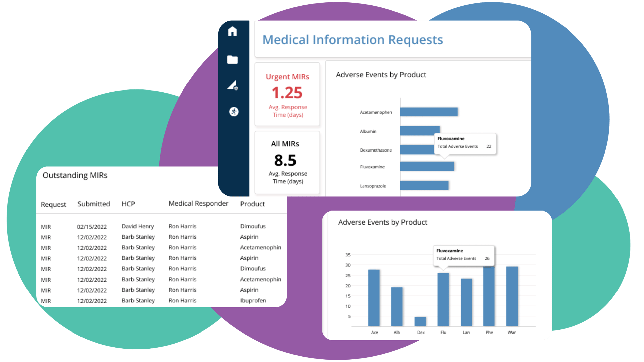Image resolution: width=644 pixels, height=362 pixels.
Task: Sort by the Submitted column header
Action: click(94, 204)
